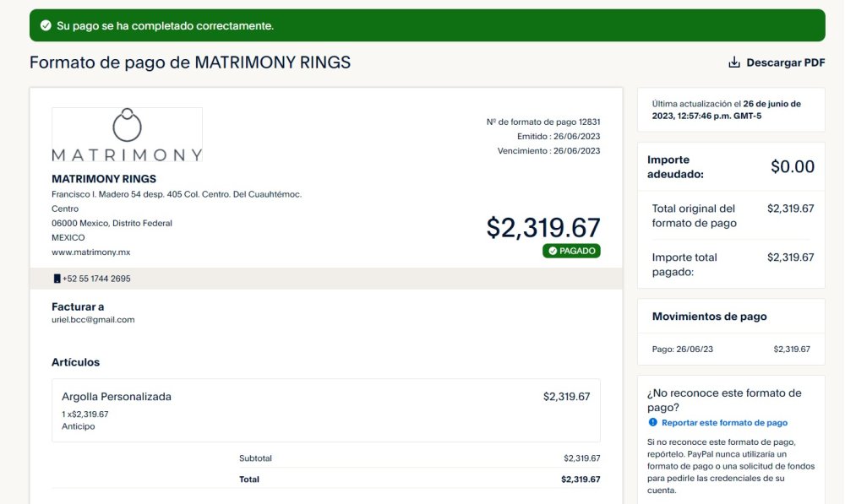Image resolution: width=845 pixels, height=504 pixels.
Task: Click the Movimientos de pago heading
Action: click(709, 316)
